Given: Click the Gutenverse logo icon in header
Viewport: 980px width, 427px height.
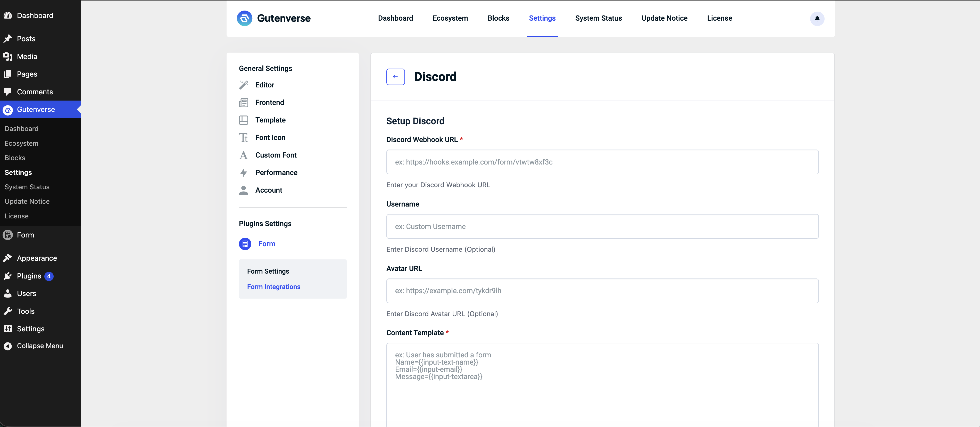Looking at the screenshot, I should tap(244, 18).
